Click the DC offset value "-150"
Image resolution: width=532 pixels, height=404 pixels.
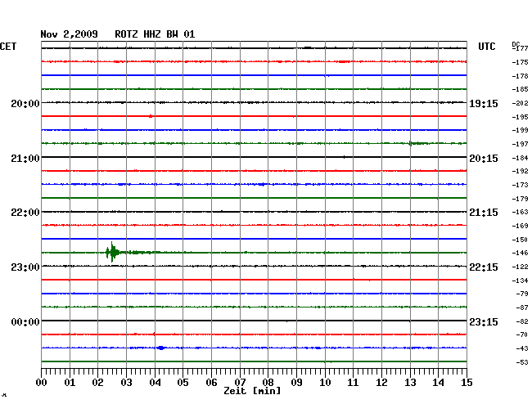(521, 240)
